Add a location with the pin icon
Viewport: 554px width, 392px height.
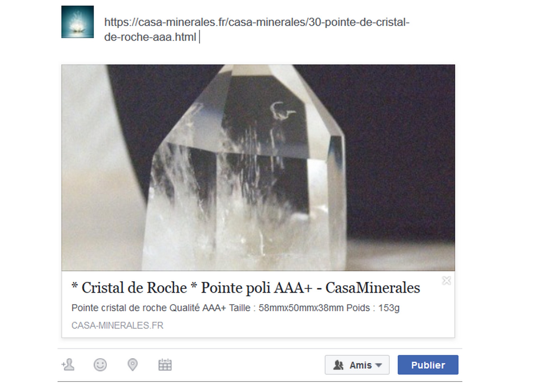pyautogui.click(x=132, y=365)
